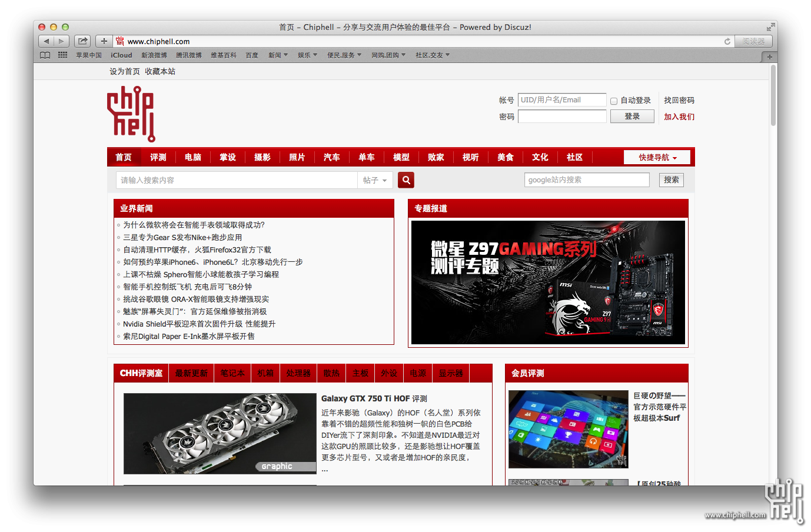Click the page vertical scrollbar thumb
The height and width of the screenshot is (532, 811).
point(773,95)
